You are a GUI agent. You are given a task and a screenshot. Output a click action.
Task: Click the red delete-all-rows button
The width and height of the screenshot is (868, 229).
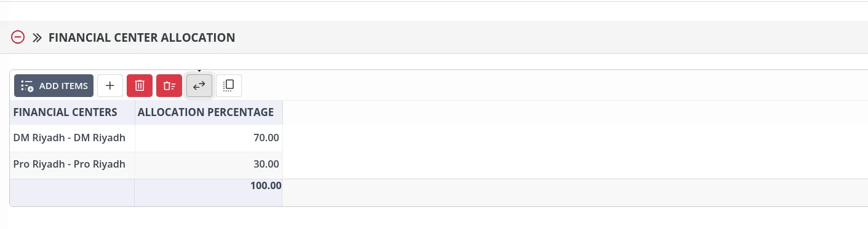click(x=169, y=86)
